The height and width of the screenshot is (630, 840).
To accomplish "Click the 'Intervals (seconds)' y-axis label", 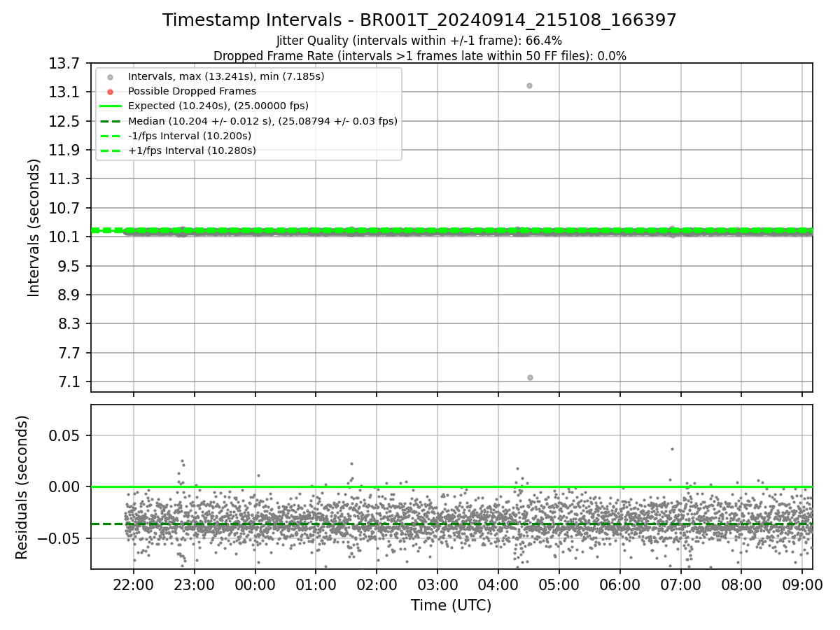I will (34, 227).
